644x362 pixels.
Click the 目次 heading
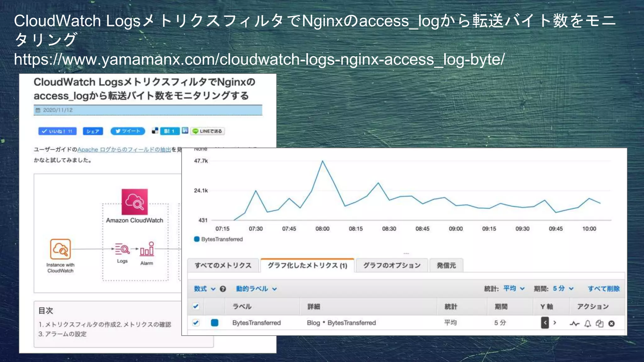point(46,310)
